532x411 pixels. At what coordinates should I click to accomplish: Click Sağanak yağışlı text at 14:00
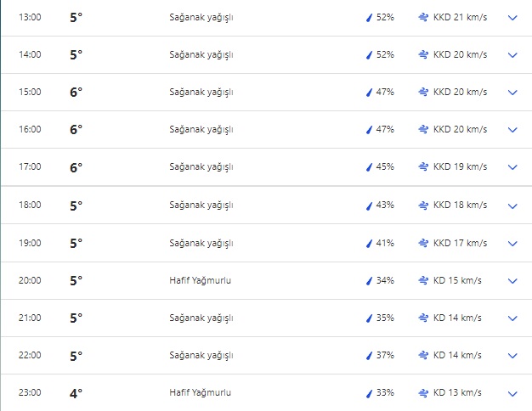[201, 54]
